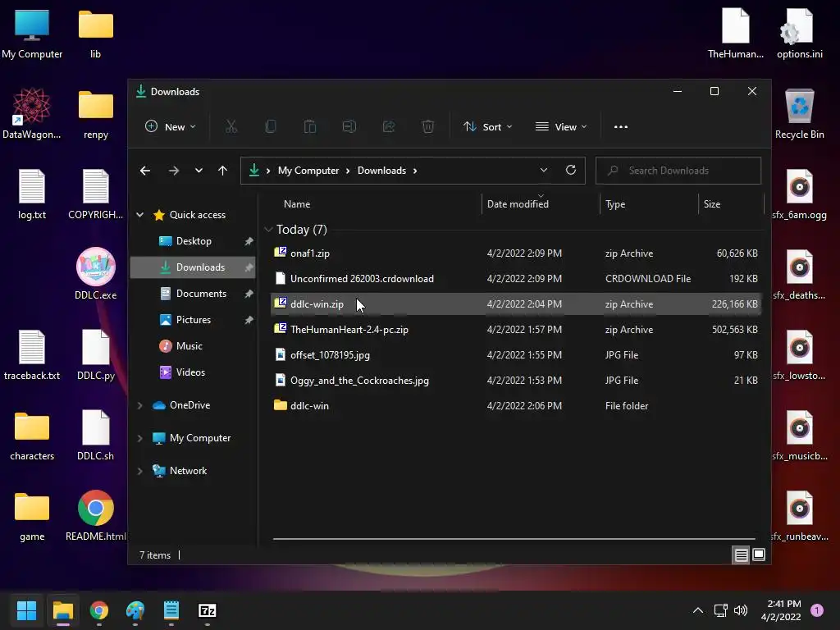Switch to large thumbnails view icon in status bar

(759, 555)
